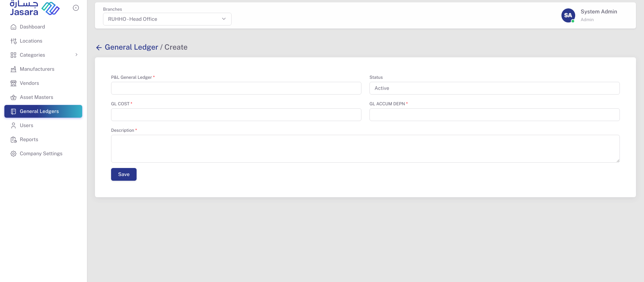This screenshot has height=282, width=644.
Task: Click the Asset Masters basket icon
Action: 13,97
